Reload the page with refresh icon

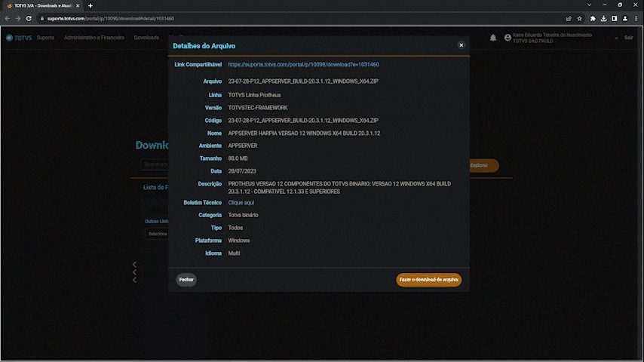point(29,19)
